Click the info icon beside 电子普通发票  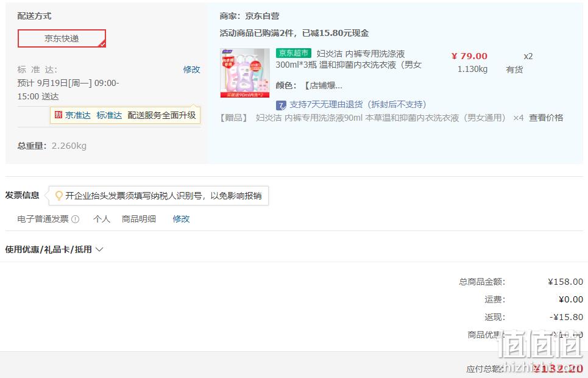pyautogui.click(x=75, y=219)
